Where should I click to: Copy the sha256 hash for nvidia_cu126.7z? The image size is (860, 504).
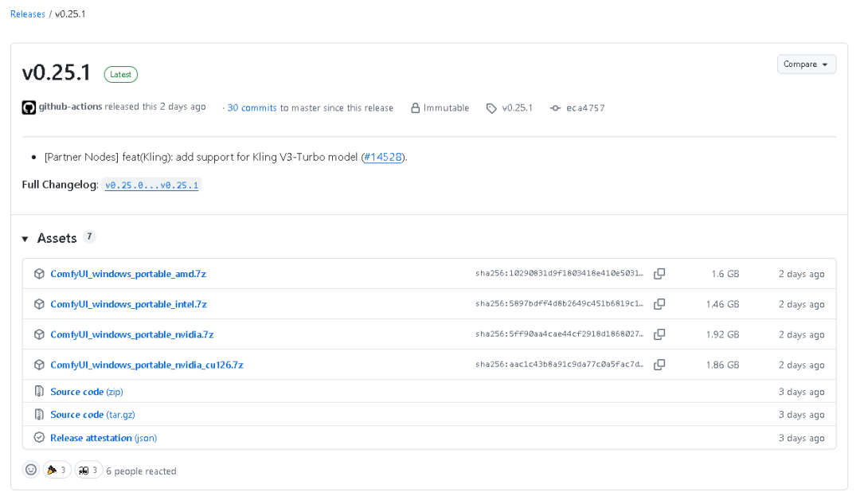(659, 364)
